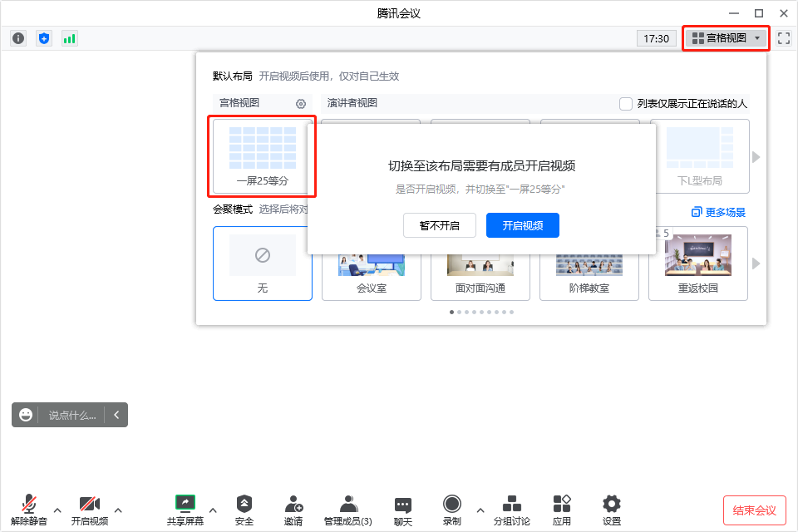Open 设置 settings
Viewport: 798px width, 532px height.
612,510
